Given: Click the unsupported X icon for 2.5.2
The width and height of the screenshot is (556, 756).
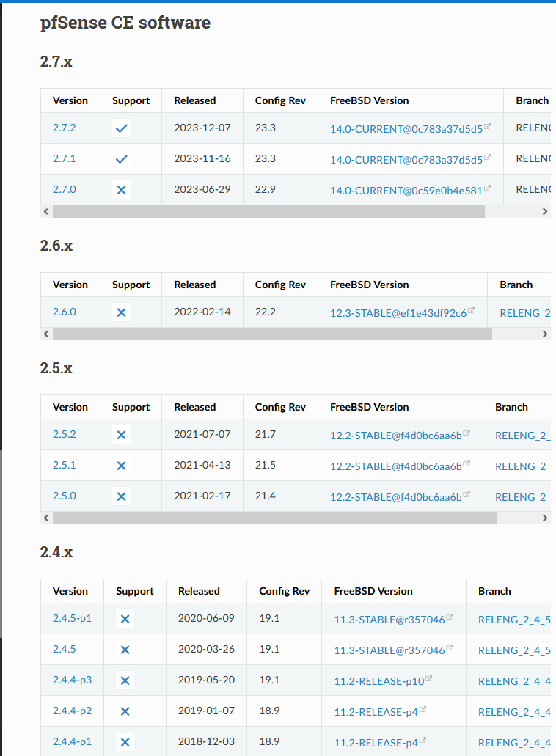Looking at the screenshot, I should tap(122, 435).
